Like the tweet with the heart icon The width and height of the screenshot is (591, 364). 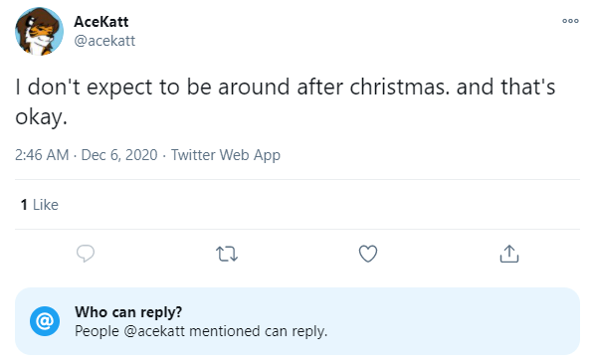click(x=368, y=254)
